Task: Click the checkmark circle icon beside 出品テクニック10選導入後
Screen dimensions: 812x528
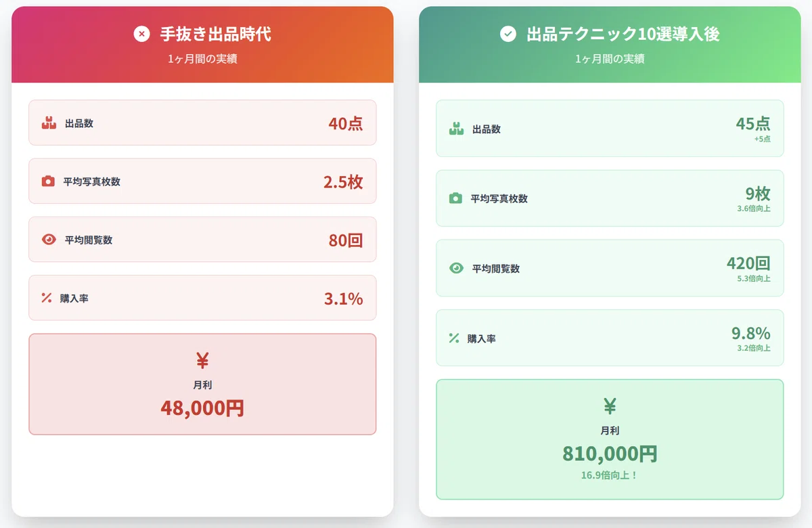Action: pyautogui.click(x=508, y=34)
